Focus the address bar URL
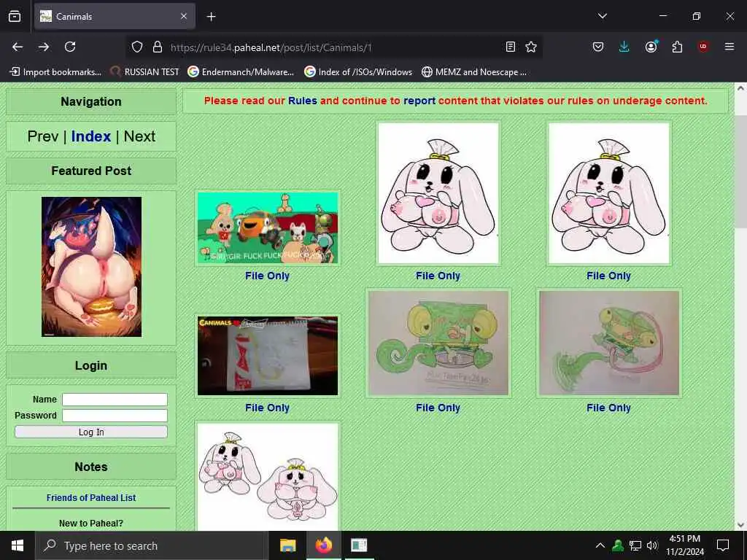The width and height of the screenshot is (747, 560). [x=271, y=47]
